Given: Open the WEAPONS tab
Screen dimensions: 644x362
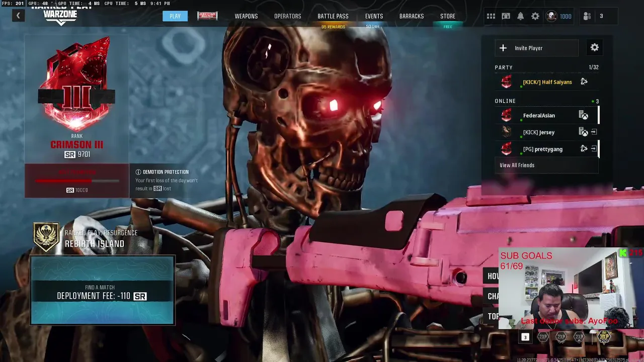Looking at the screenshot, I should [246, 16].
